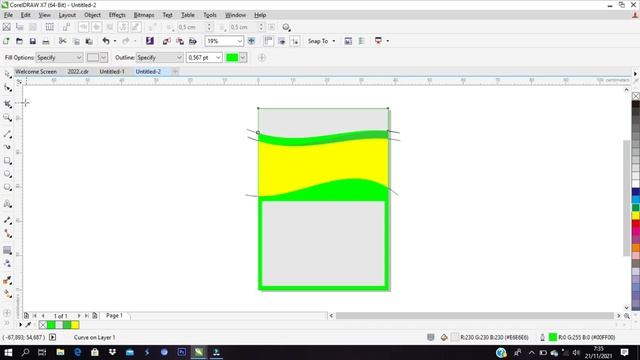Click the Page 1 tab
Image resolution: width=640 pixels, height=360 pixels.
point(114,316)
